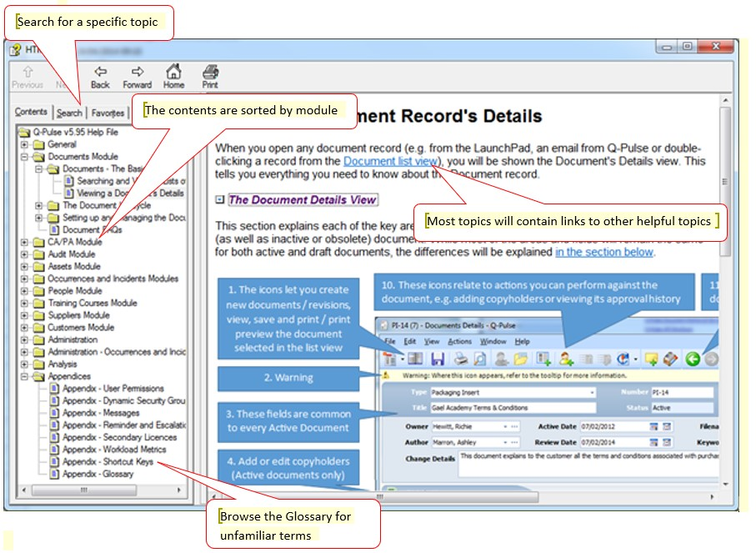
Task: Go back with the Back toolbar button
Action: point(100,77)
